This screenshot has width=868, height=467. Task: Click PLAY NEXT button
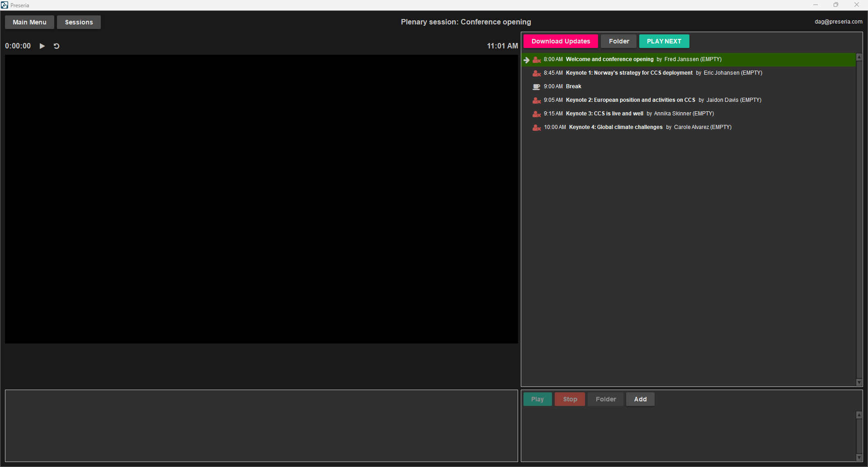(x=664, y=41)
